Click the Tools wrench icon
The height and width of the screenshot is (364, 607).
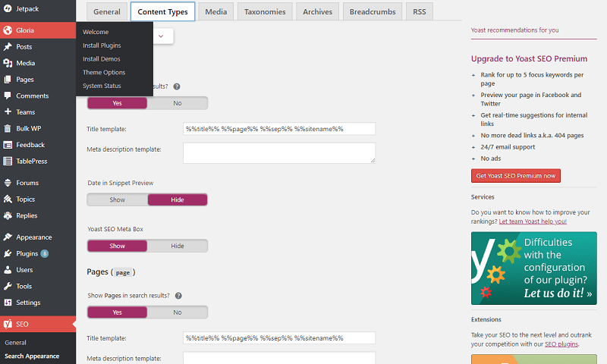pos(8,286)
